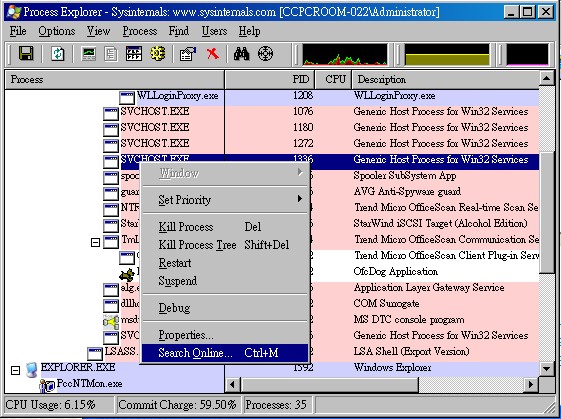Sort by the Process column header
The width and height of the screenshot is (561, 419).
[114, 79]
